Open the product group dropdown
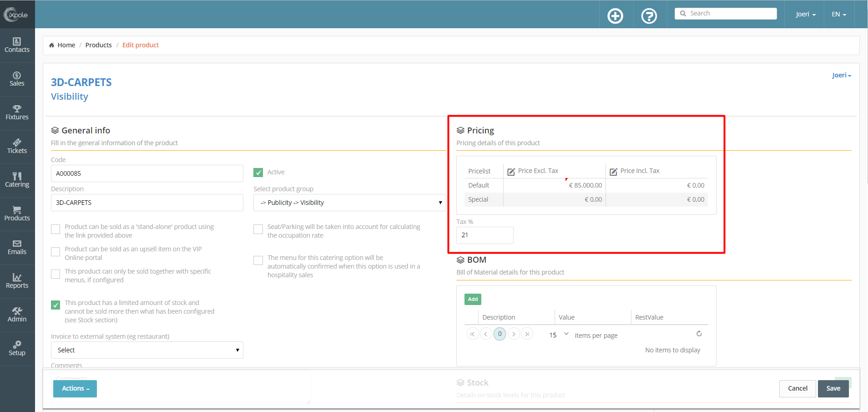This screenshot has width=868, height=412. [x=350, y=203]
